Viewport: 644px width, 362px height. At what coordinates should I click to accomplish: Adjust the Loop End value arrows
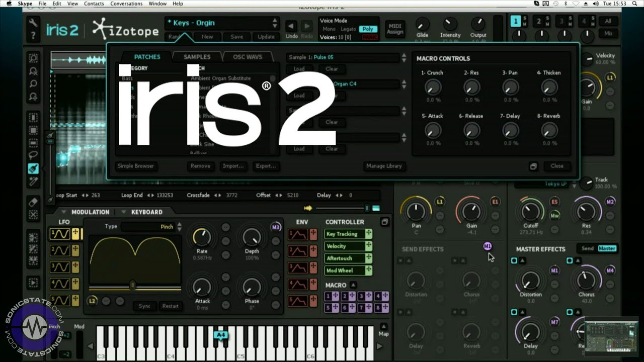pyautogui.click(x=150, y=195)
